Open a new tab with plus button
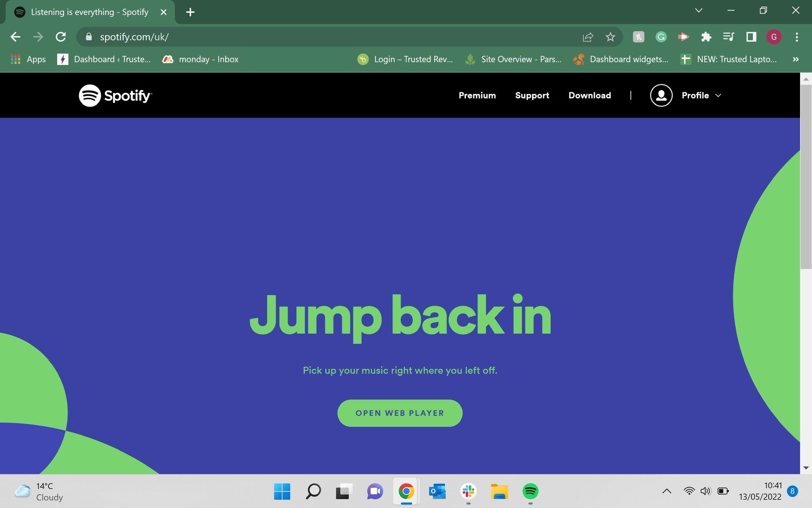The image size is (812, 508). (x=190, y=12)
